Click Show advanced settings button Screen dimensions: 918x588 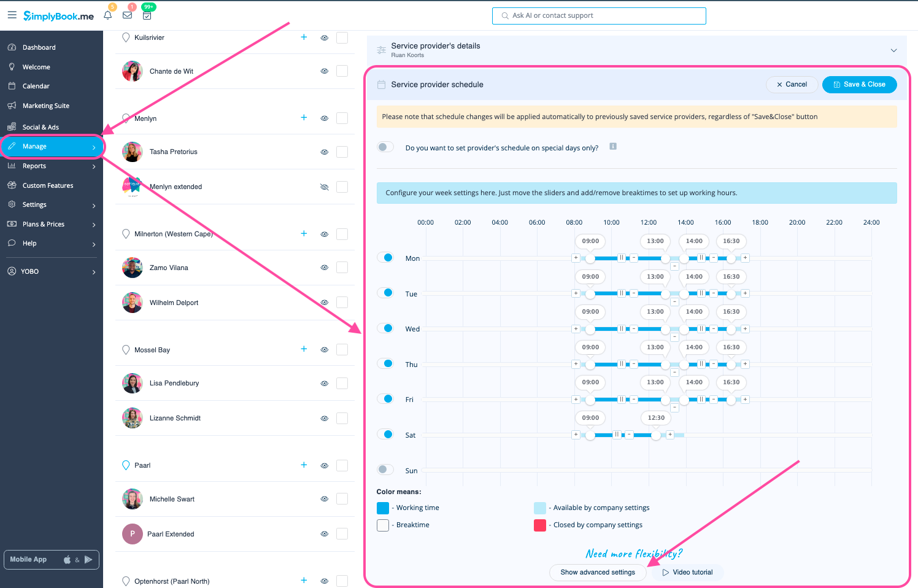pyautogui.click(x=598, y=572)
